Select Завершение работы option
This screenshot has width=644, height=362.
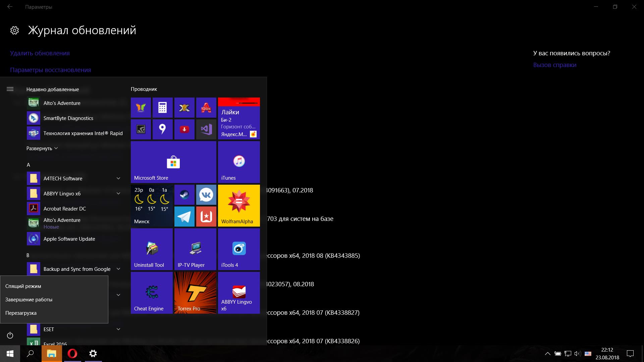[28, 299]
